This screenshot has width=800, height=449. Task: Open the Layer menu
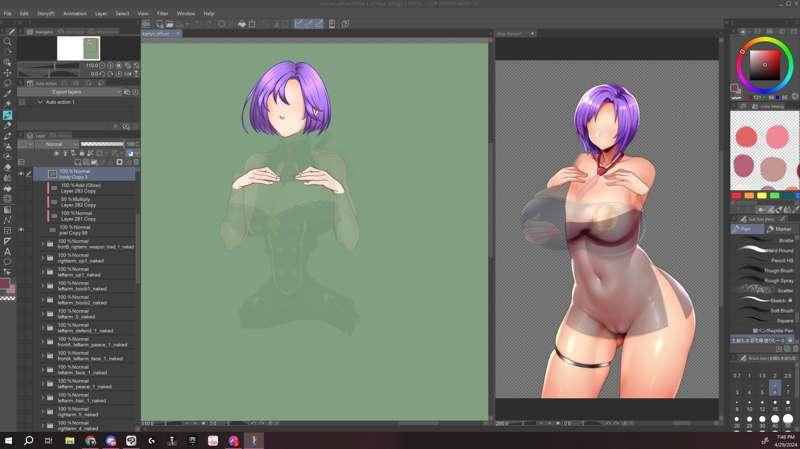point(101,13)
